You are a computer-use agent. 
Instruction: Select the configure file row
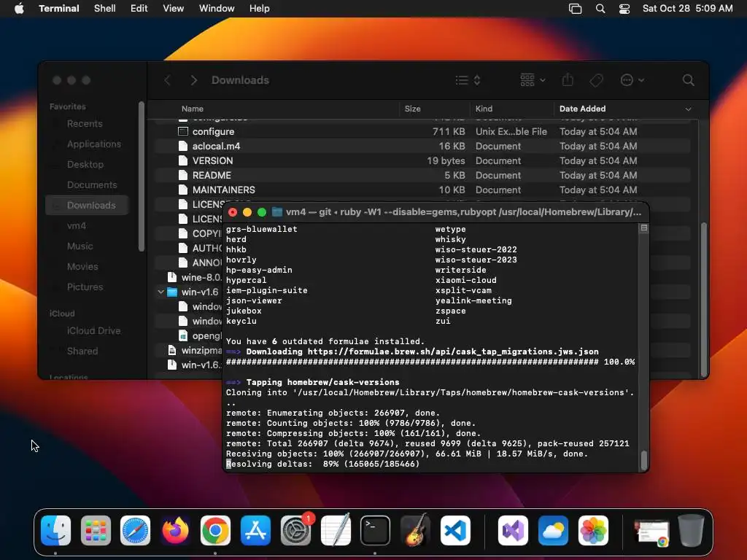coord(422,131)
